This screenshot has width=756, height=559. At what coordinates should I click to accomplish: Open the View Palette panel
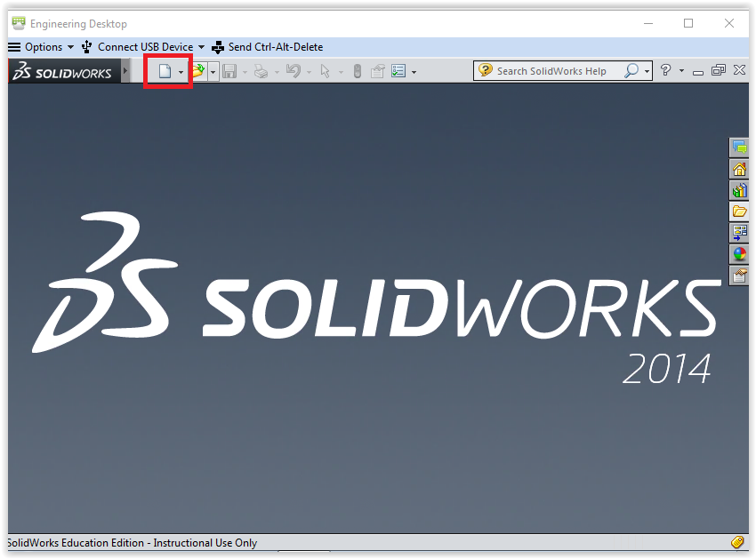click(739, 233)
